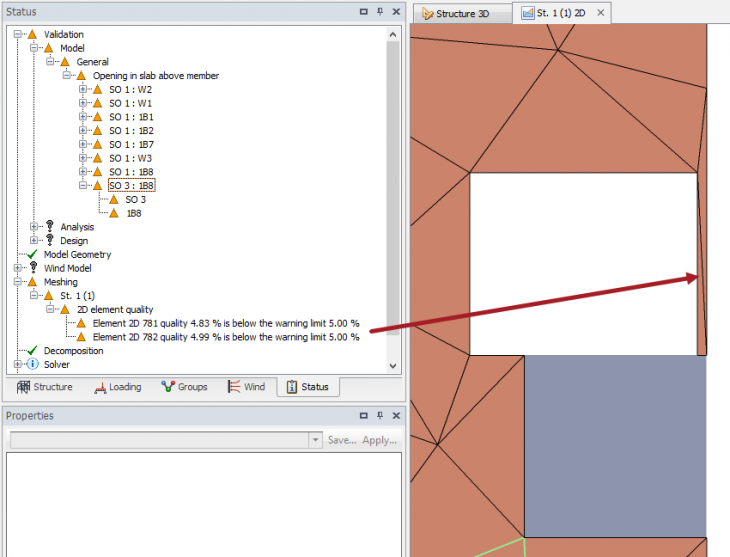Image resolution: width=730 pixels, height=557 pixels.
Task: Expand the SO 1 : W2 node
Action: [83, 89]
